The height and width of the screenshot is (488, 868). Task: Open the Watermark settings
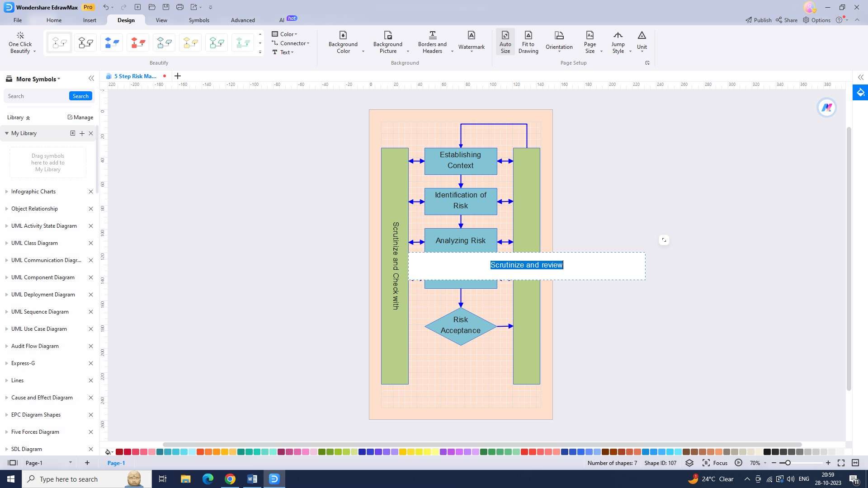471,42
